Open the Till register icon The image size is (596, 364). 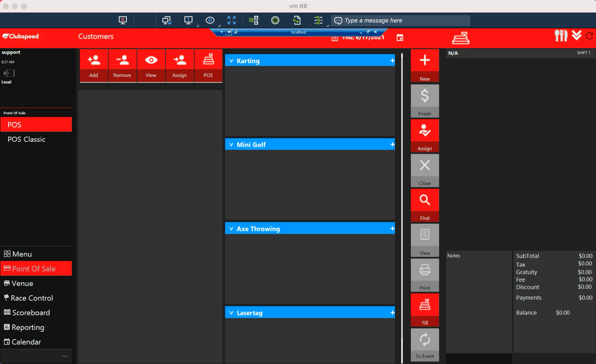(x=424, y=305)
